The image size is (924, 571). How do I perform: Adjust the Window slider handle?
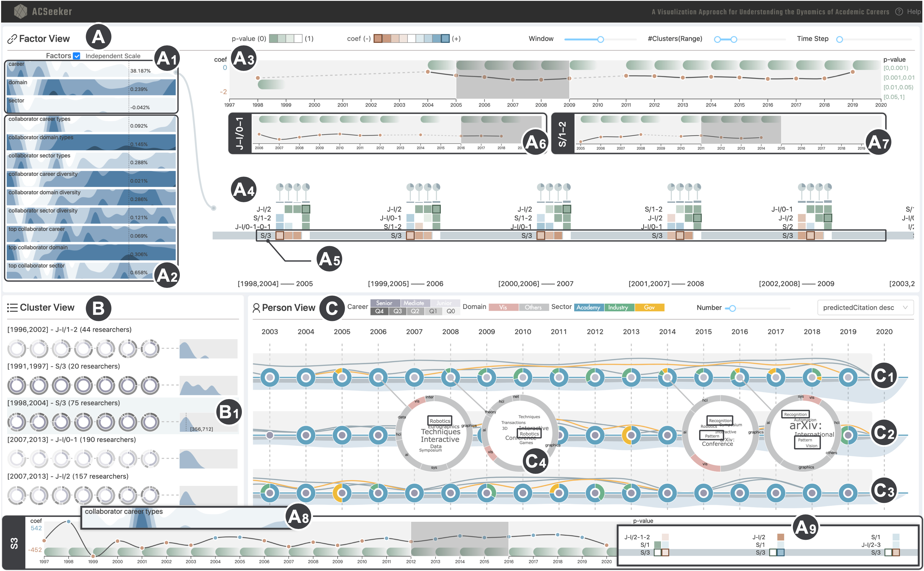pos(600,39)
